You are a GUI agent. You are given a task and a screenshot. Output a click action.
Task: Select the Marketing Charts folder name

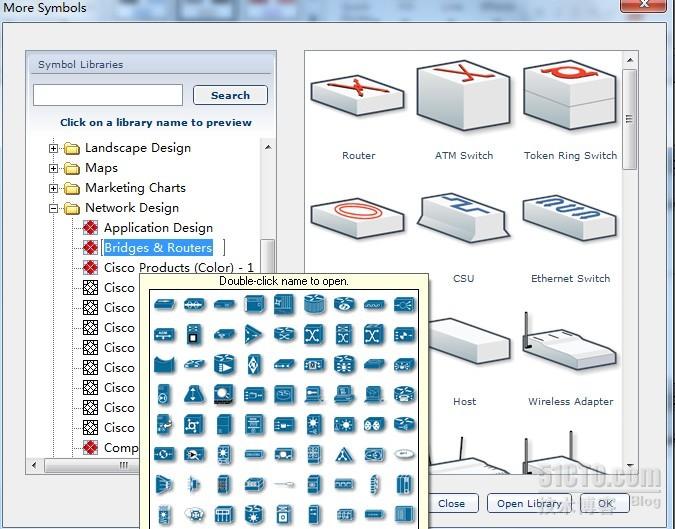[135, 188]
